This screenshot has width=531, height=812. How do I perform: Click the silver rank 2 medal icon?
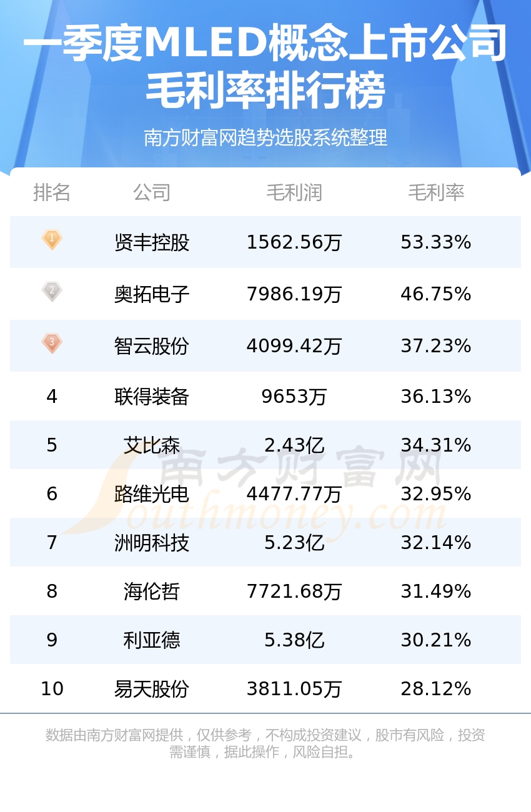pos(52,292)
